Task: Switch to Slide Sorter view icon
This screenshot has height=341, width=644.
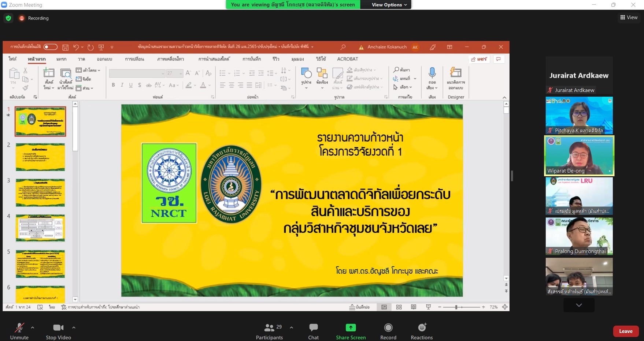Action: tap(399, 307)
